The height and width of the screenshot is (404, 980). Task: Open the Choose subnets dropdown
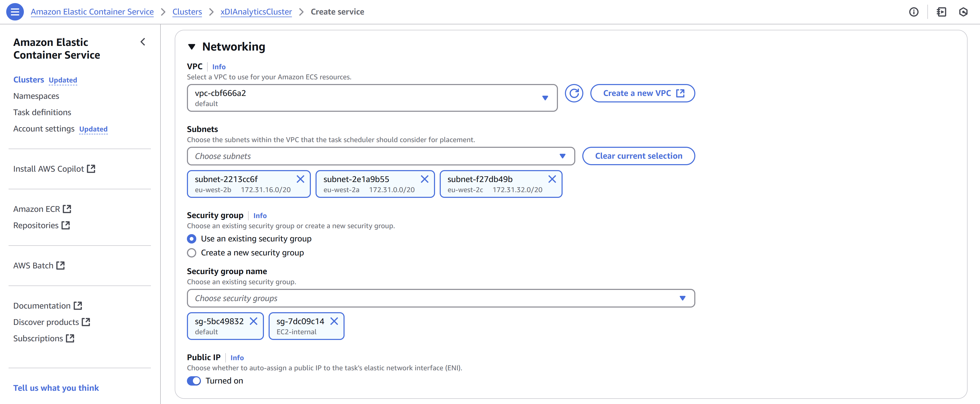[x=380, y=156]
